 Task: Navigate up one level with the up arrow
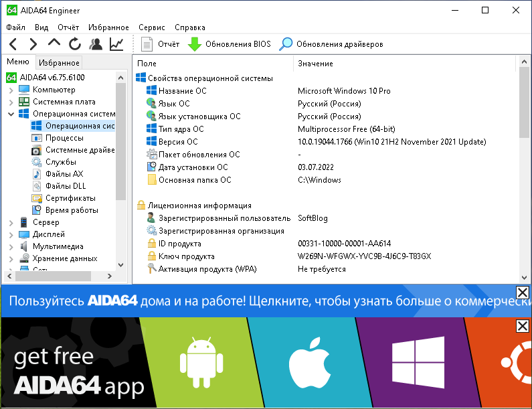[54, 43]
